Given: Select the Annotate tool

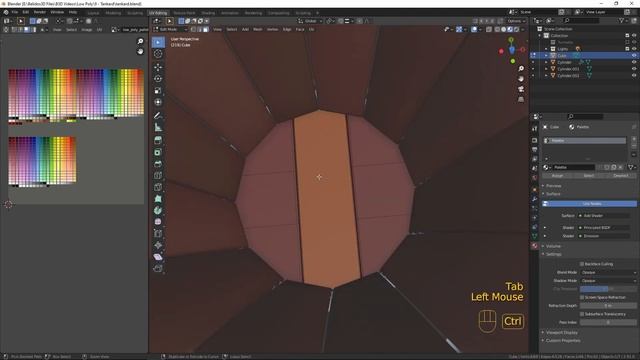Looking at the screenshot, I should 158,116.
